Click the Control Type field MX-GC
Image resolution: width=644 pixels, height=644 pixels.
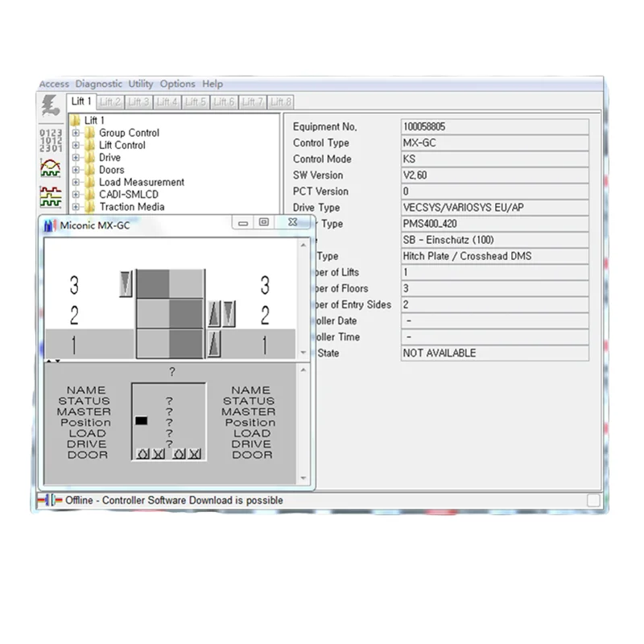pyautogui.click(x=495, y=142)
